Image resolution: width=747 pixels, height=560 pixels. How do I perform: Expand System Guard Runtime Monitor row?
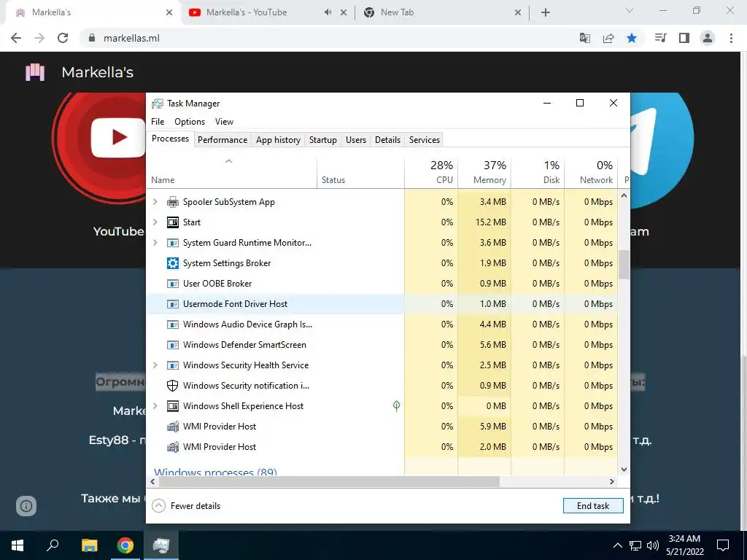[x=155, y=243]
